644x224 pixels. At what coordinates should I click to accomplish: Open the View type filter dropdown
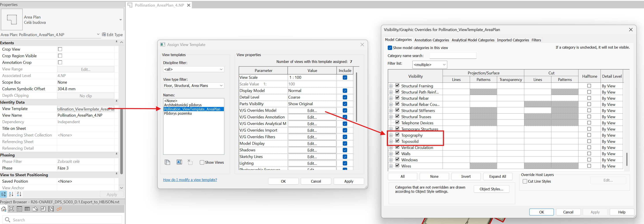click(193, 86)
